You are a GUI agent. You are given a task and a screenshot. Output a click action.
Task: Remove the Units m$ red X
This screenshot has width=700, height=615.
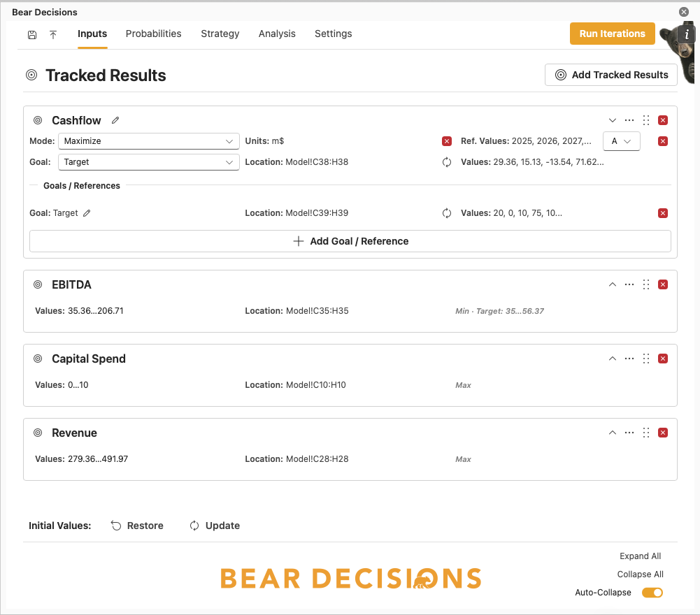(447, 141)
